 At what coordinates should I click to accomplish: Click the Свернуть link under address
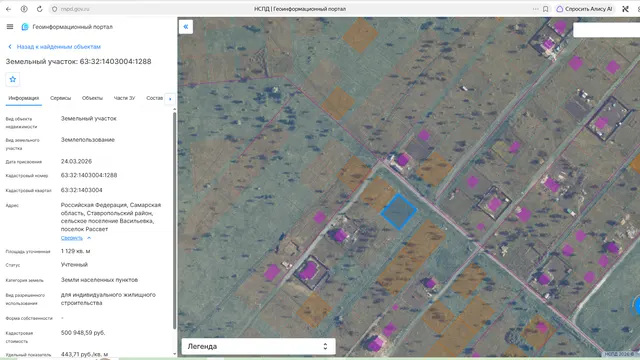click(71, 238)
